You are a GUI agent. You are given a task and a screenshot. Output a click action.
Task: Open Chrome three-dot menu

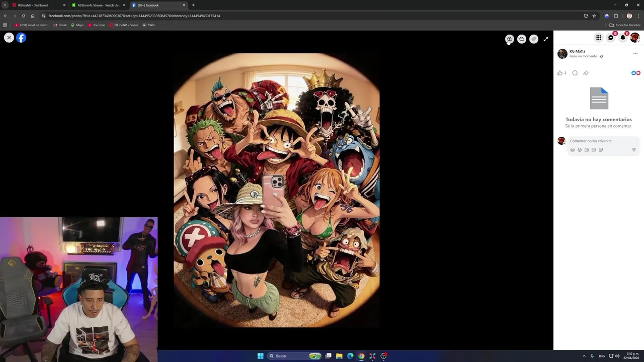click(x=638, y=16)
